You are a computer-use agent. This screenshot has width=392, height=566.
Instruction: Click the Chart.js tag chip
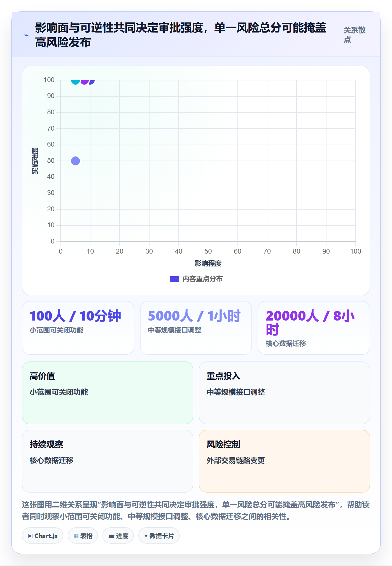(x=43, y=536)
